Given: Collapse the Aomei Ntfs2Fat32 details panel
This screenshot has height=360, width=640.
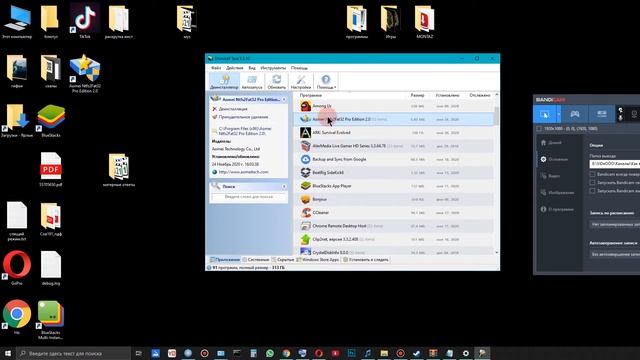Looking at the screenshot, I should 284,99.
